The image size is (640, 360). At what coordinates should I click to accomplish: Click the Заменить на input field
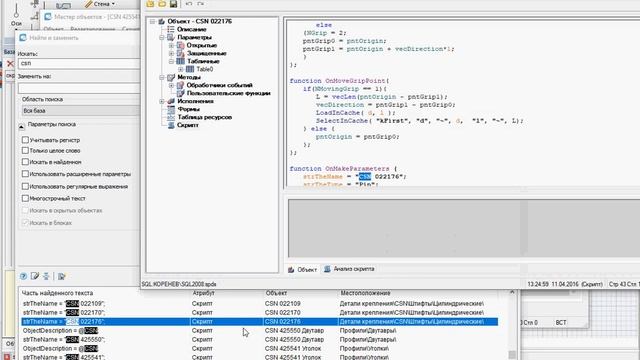click(x=79, y=88)
